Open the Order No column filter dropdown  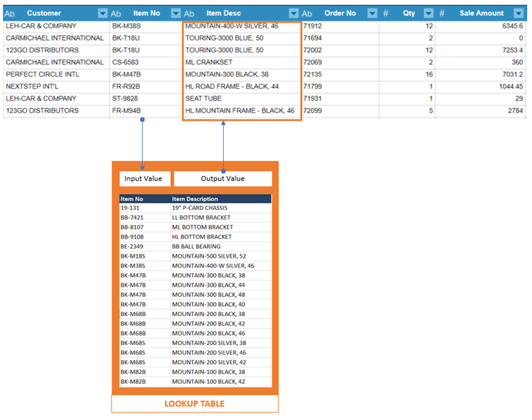click(x=372, y=13)
